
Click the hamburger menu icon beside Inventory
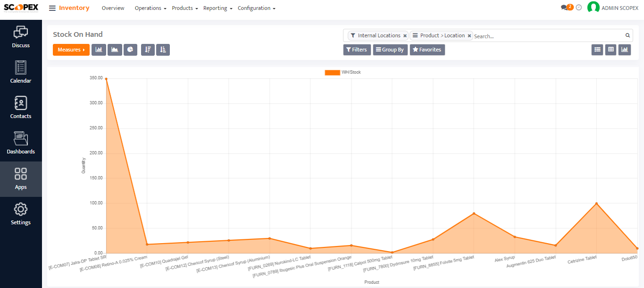tap(52, 8)
